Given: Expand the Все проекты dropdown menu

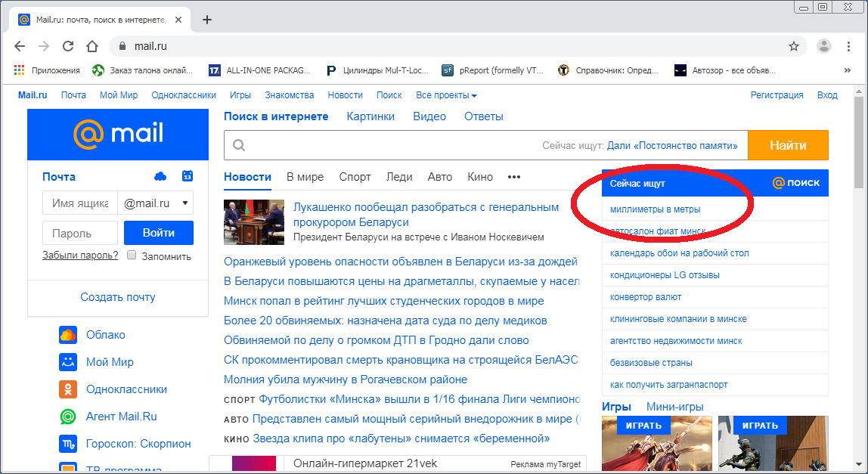Looking at the screenshot, I should tap(446, 95).
